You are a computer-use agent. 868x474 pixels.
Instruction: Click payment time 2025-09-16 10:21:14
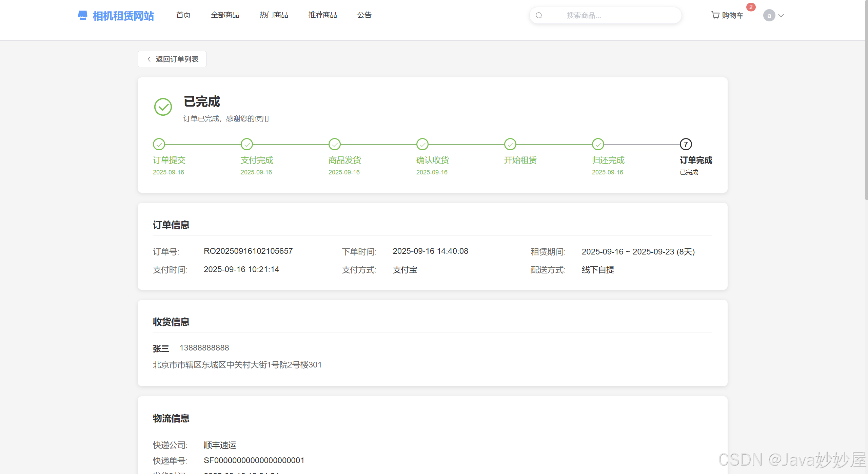(x=241, y=269)
